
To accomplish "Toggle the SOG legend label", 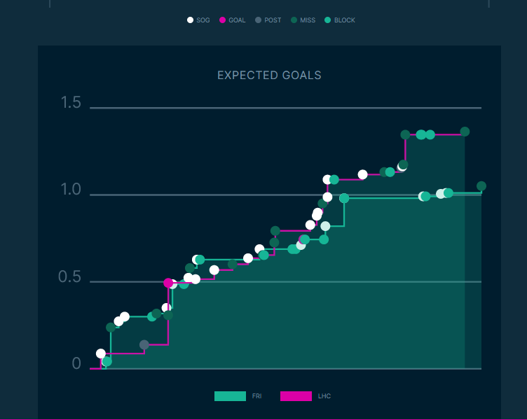I will [x=203, y=20].
